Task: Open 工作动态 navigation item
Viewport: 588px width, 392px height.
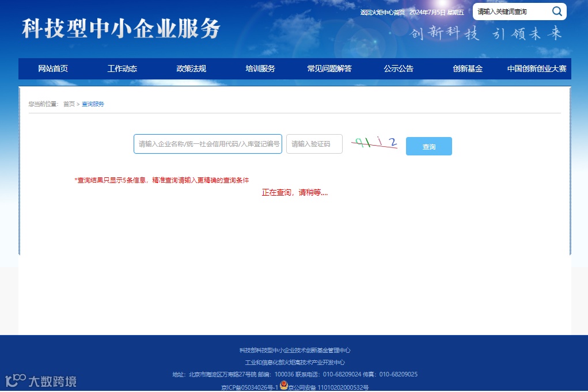Action: (122, 68)
